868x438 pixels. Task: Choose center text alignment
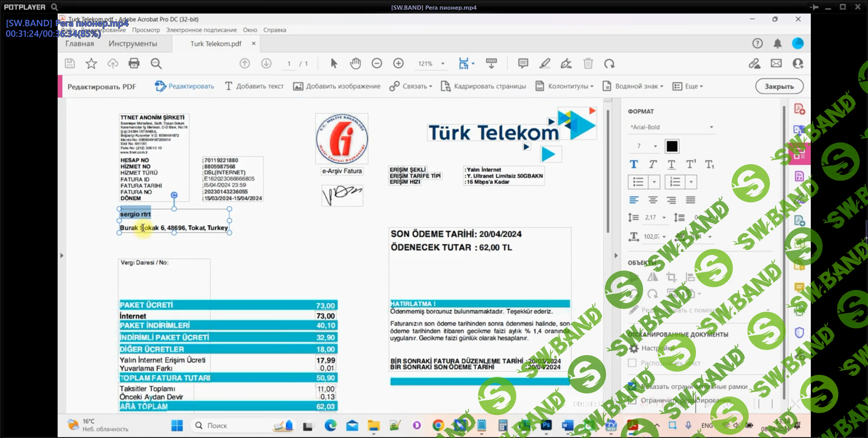(x=653, y=200)
